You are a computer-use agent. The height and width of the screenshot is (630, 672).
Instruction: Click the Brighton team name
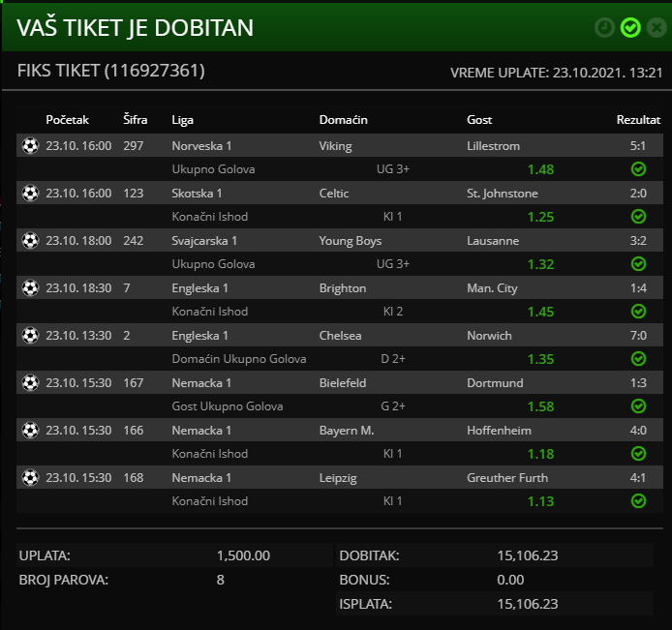point(343,288)
